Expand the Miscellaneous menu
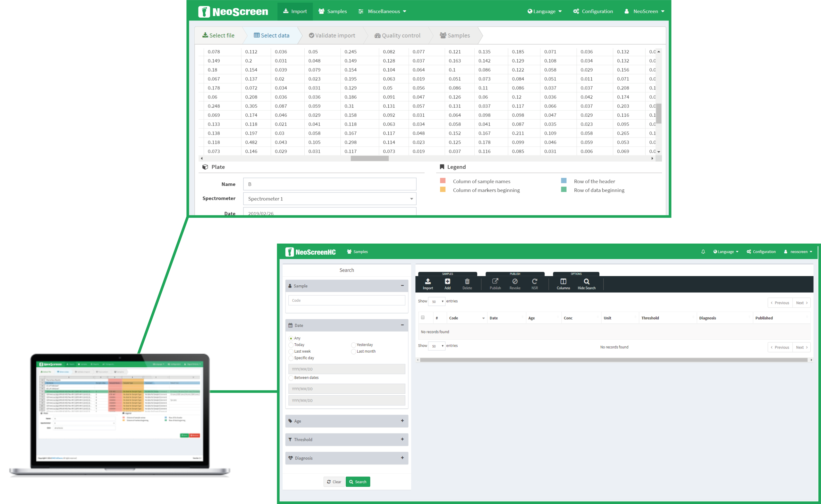 (x=382, y=11)
